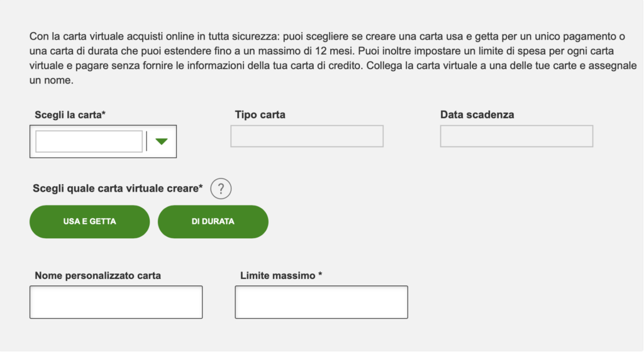The width and height of the screenshot is (644, 352).
Task: Click the 'Scegli la carta*' label
Action: coord(69,115)
